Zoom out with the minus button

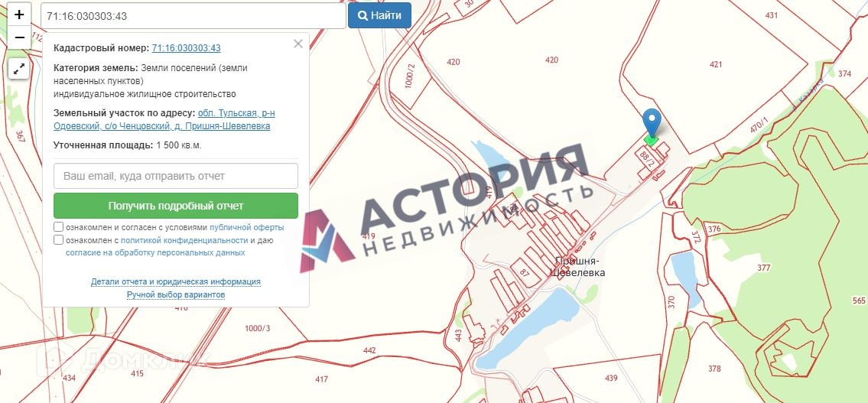(19, 37)
